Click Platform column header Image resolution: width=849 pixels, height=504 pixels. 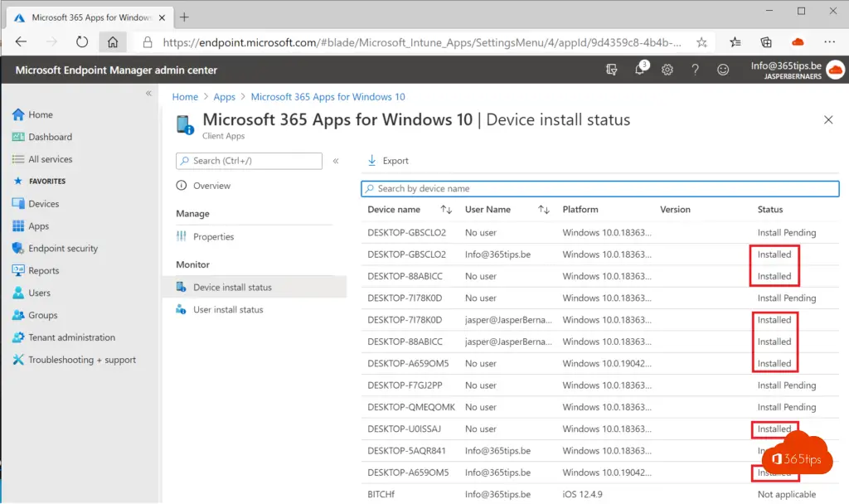coord(580,209)
